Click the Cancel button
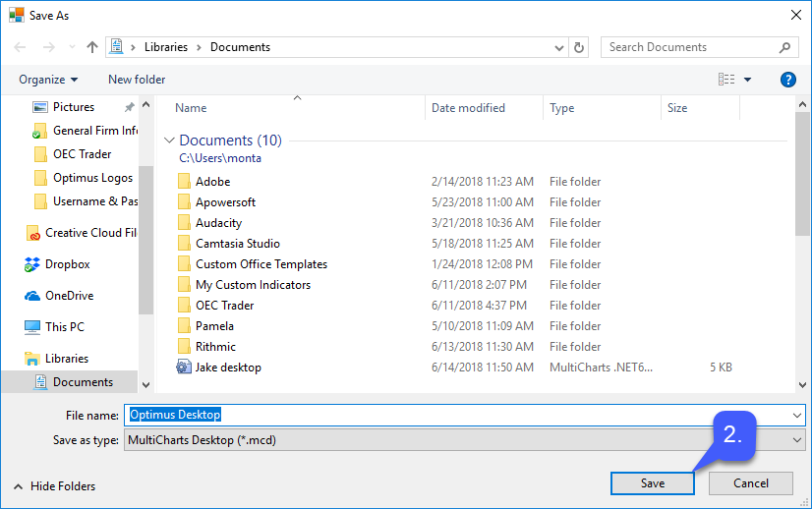The image size is (812, 509). (751, 483)
